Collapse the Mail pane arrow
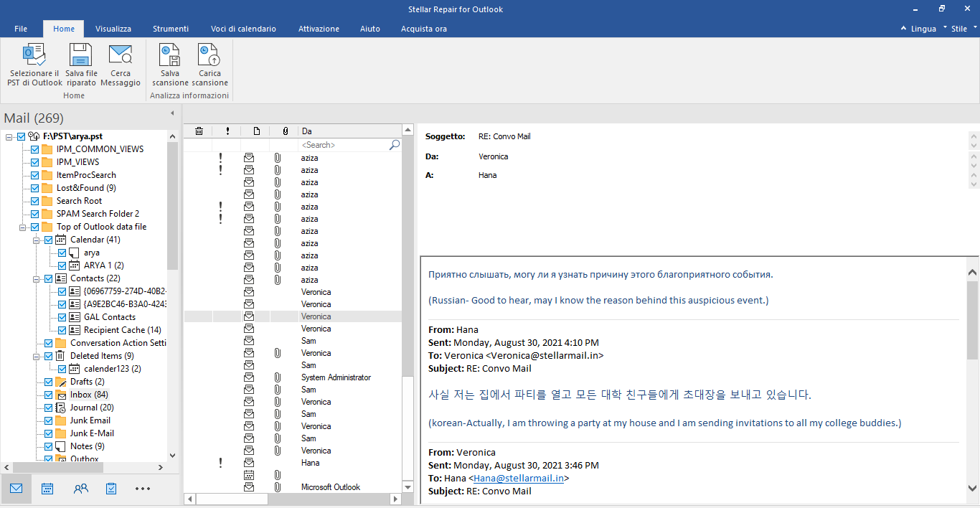This screenshot has height=508, width=980. 172,113
